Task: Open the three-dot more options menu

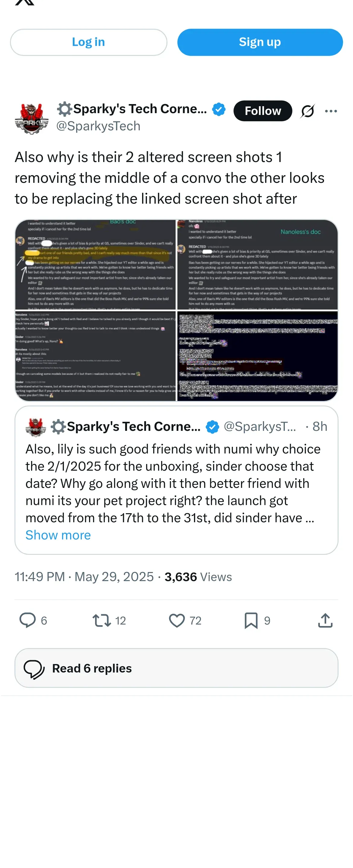Action: (x=331, y=111)
